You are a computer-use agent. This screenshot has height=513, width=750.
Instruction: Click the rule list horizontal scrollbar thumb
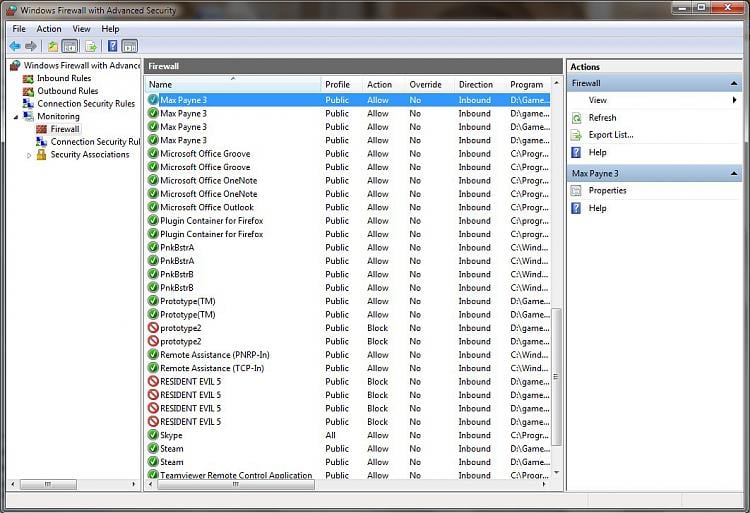tap(236, 484)
